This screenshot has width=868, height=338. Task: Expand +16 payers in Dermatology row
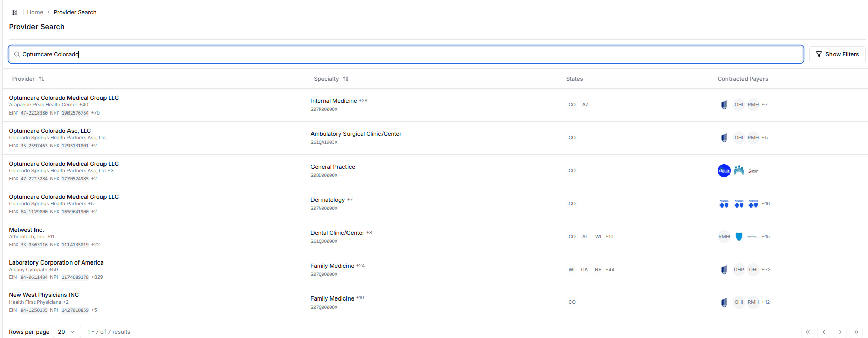click(x=766, y=204)
